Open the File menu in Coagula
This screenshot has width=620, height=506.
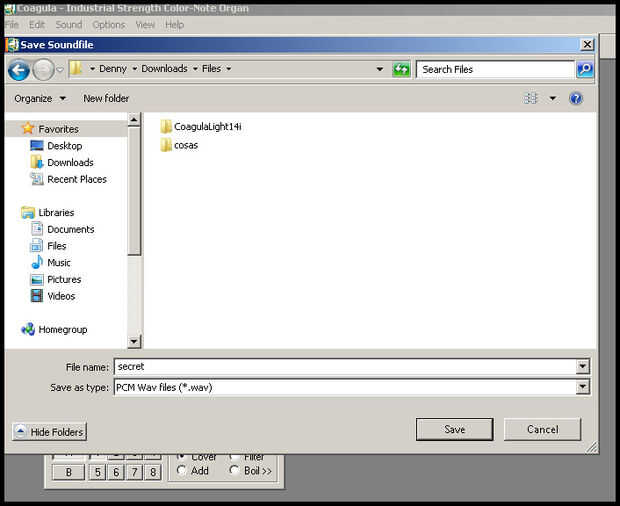click(11, 25)
